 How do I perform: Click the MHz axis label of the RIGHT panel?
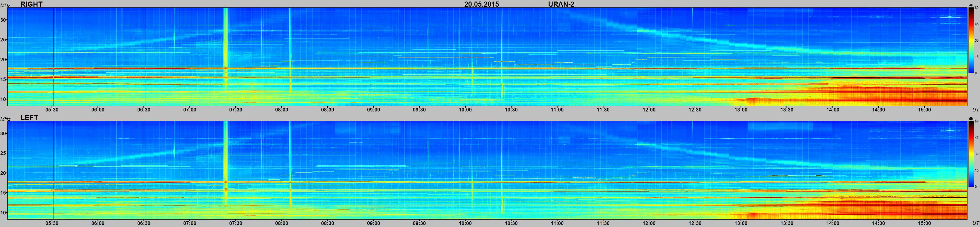tap(5, 5)
